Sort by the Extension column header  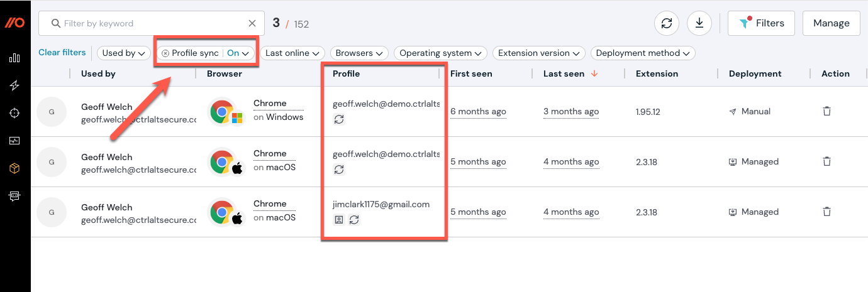(x=657, y=73)
